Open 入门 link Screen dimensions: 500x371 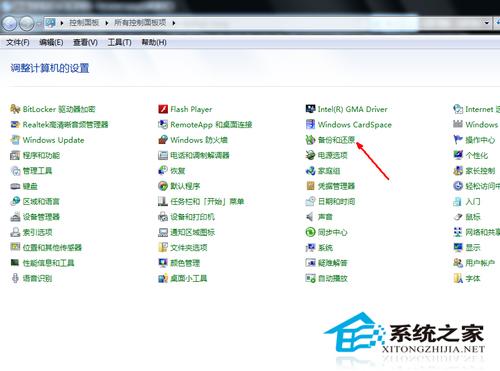(x=473, y=201)
